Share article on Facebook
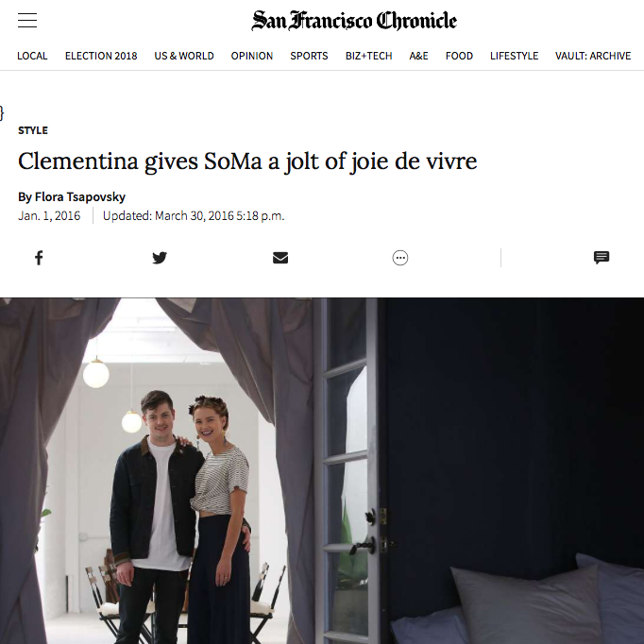The width and height of the screenshot is (644, 644). (x=39, y=258)
